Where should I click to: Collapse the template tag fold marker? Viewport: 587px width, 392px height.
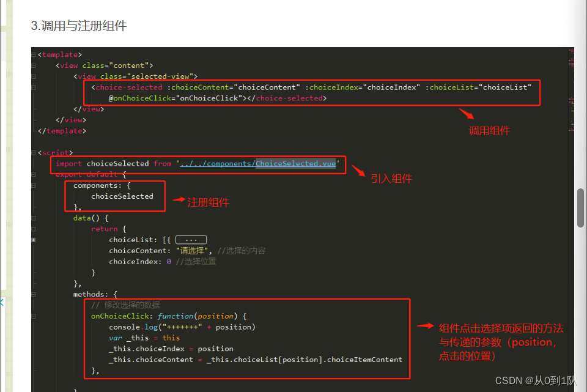coord(34,54)
